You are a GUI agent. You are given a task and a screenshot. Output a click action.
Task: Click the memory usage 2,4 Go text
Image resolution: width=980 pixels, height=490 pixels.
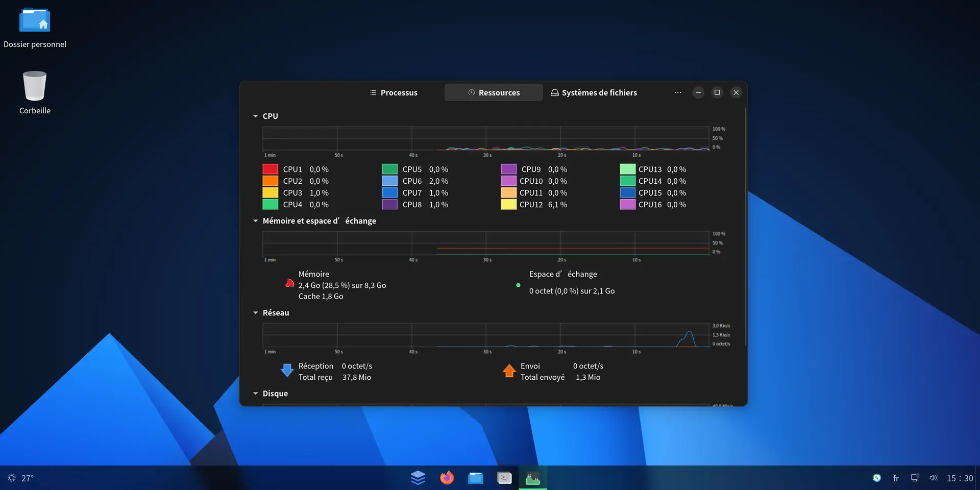pos(342,285)
